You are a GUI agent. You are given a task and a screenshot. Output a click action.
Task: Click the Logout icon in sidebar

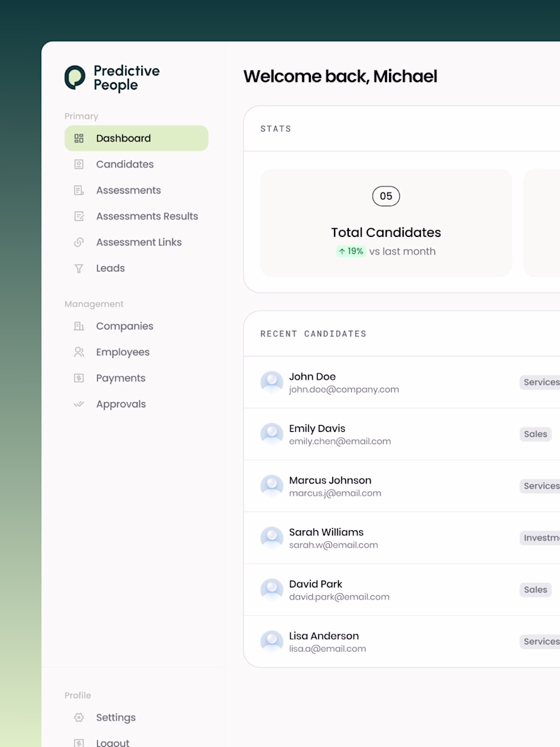pyautogui.click(x=79, y=743)
